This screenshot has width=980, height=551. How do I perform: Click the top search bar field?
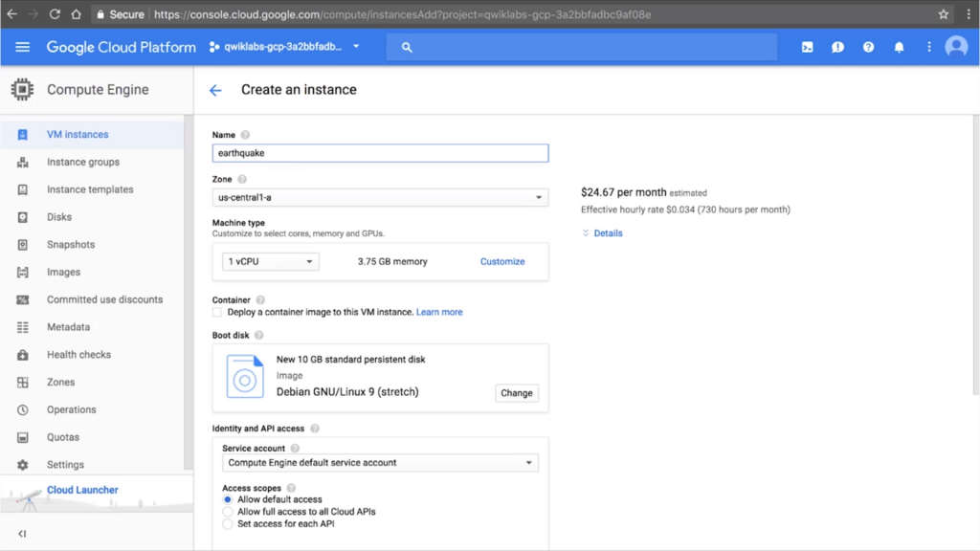coord(581,47)
